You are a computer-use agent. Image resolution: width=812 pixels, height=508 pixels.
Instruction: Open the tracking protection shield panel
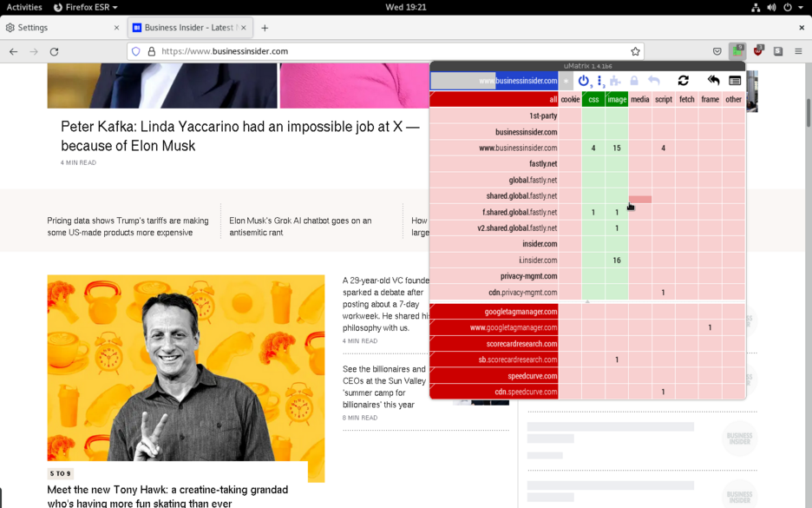point(135,51)
